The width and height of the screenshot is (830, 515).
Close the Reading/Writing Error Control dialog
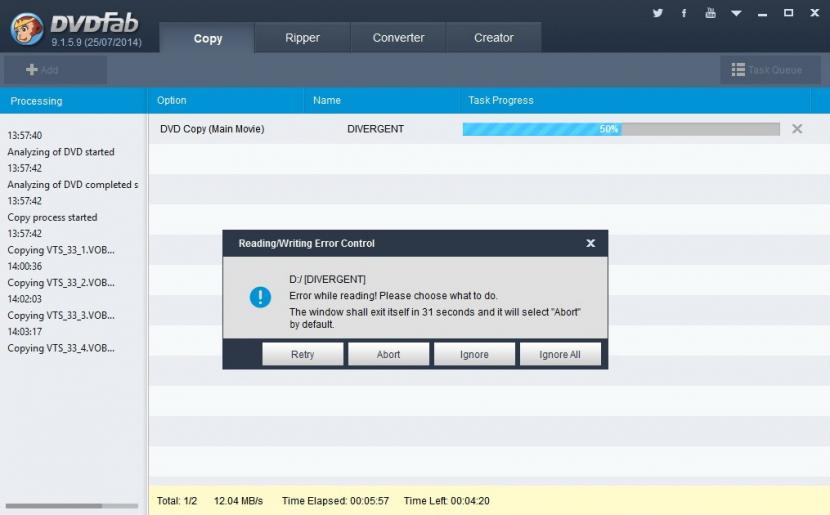click(591, 243)
